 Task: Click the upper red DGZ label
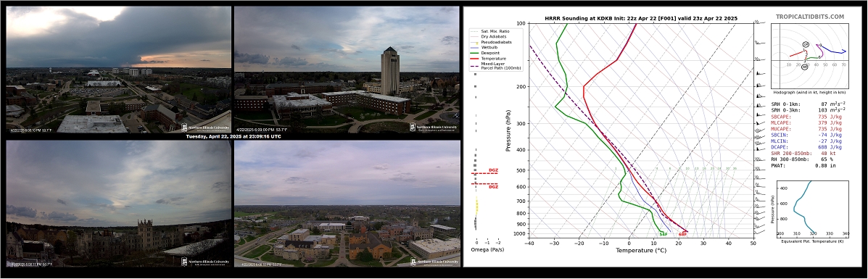493,170
